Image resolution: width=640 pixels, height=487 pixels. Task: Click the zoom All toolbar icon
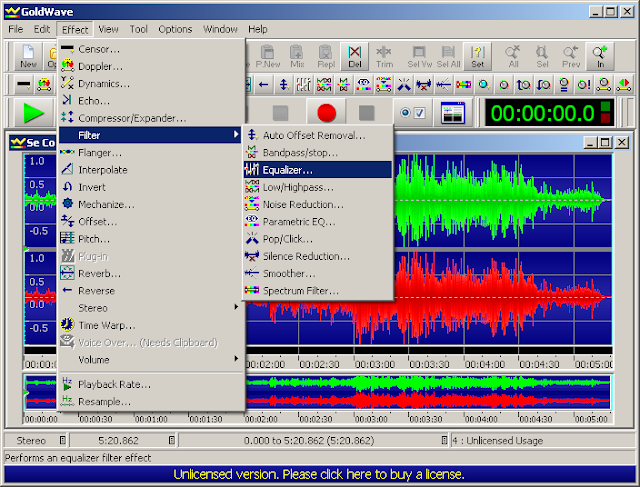(x=513, y=56)
